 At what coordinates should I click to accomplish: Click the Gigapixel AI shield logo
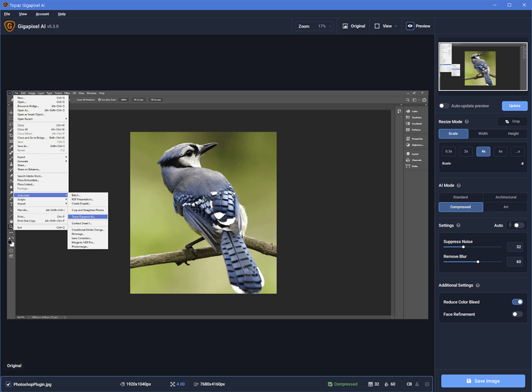(x=9, y=26)
